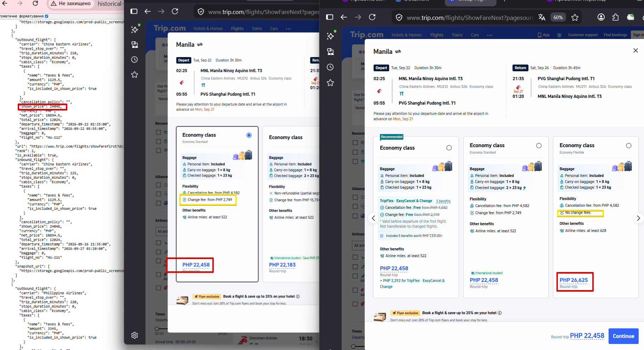
Task: Select Economy Standard radio in middle window
Action: 249,135
